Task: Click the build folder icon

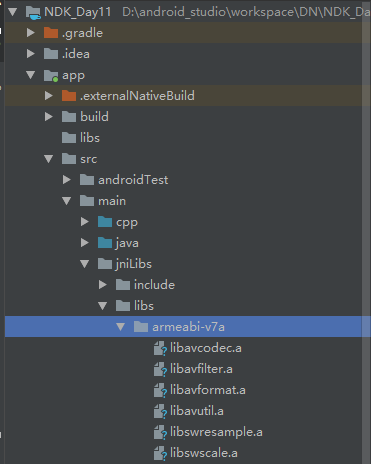Action: pos(69,117)
